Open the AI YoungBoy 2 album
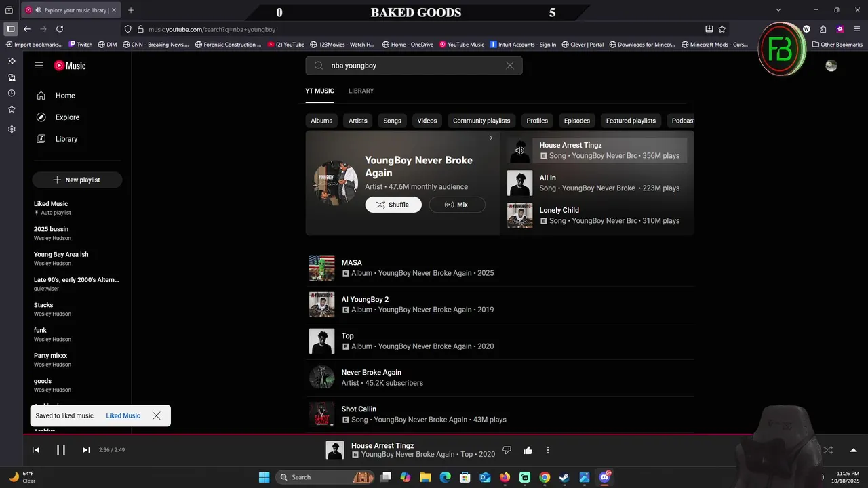Image resolution: width=868 pixels, height=488 pixels. click(x=500, y=304)
